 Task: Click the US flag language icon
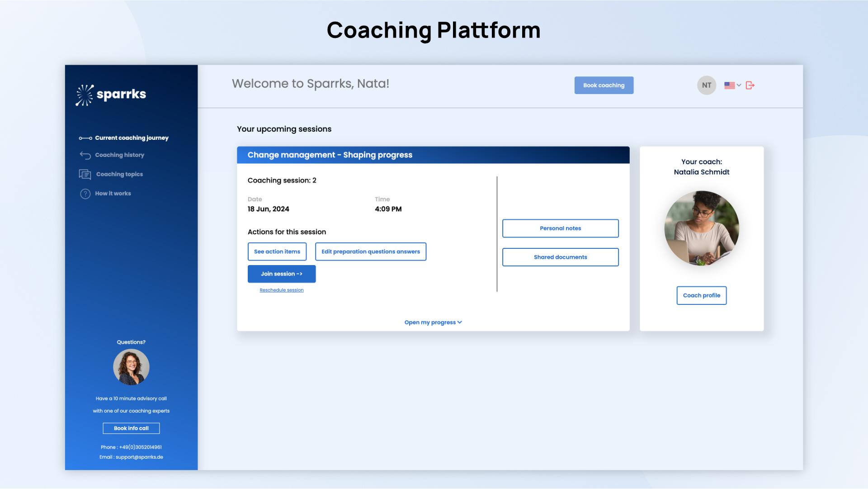tap(729, 85)
